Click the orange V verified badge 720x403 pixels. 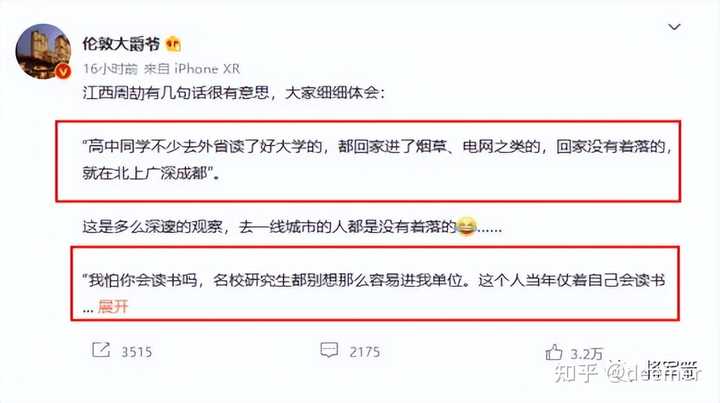pyautogui.click(x=63, y=71)
